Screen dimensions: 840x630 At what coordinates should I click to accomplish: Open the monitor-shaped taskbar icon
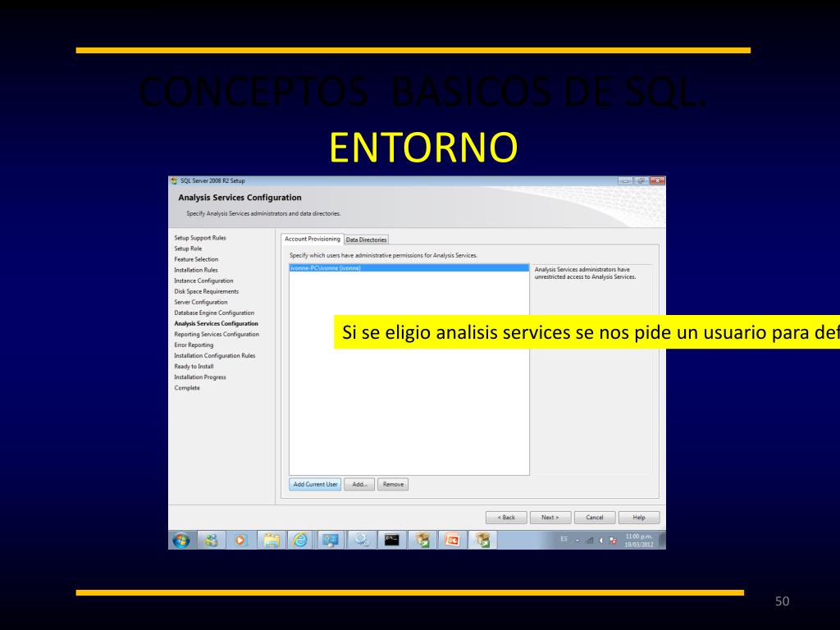(331, 540)
